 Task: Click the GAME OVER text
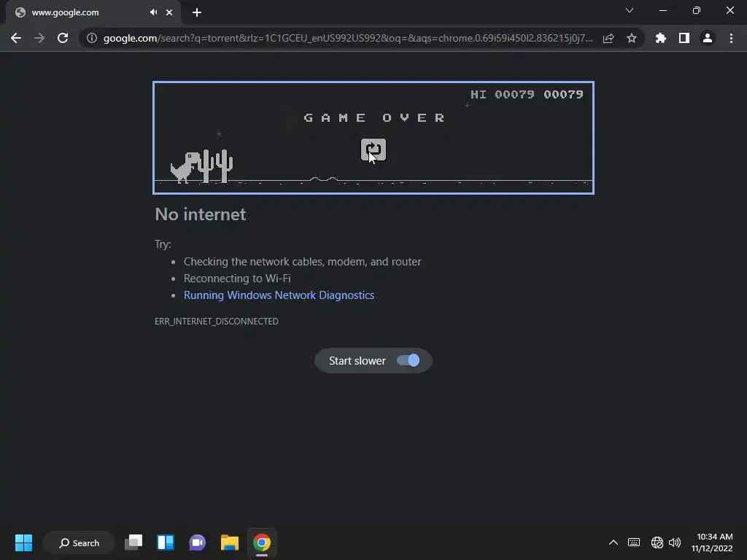tap(374, 117)
